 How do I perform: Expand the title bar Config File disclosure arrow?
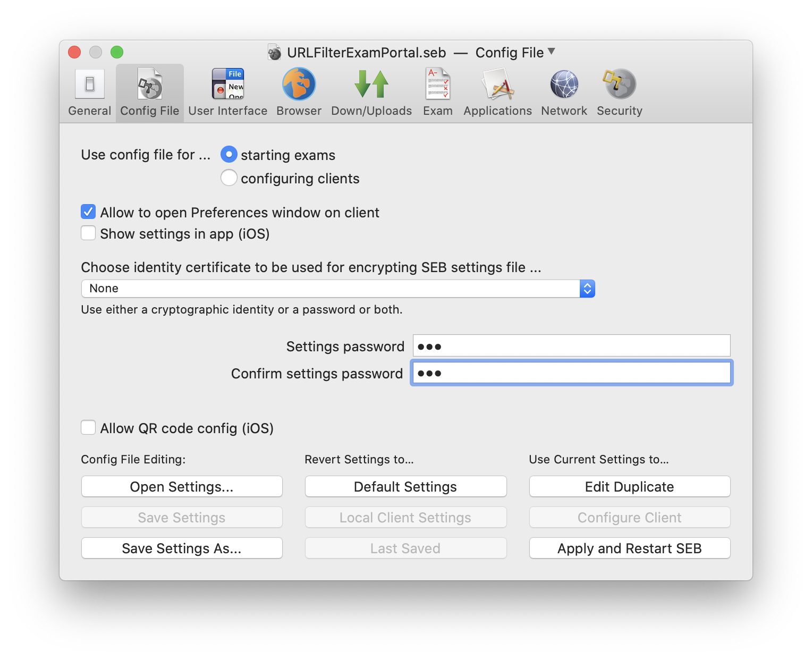551,51
